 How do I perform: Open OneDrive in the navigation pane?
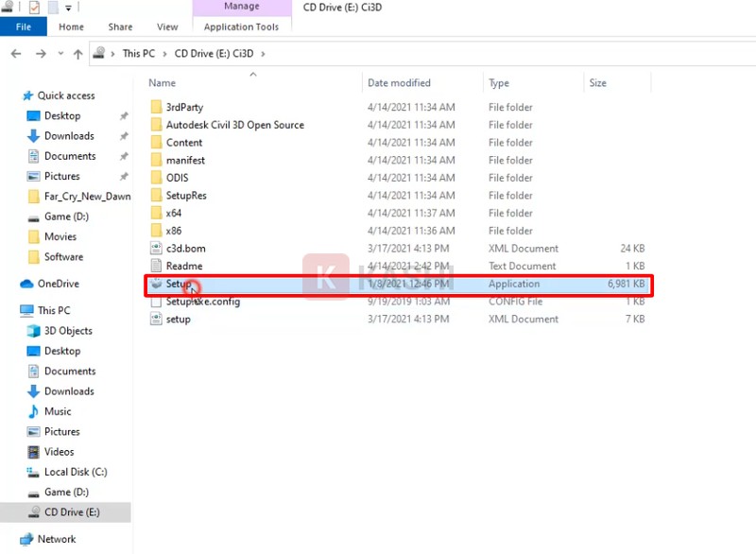[x=58, y=284]
